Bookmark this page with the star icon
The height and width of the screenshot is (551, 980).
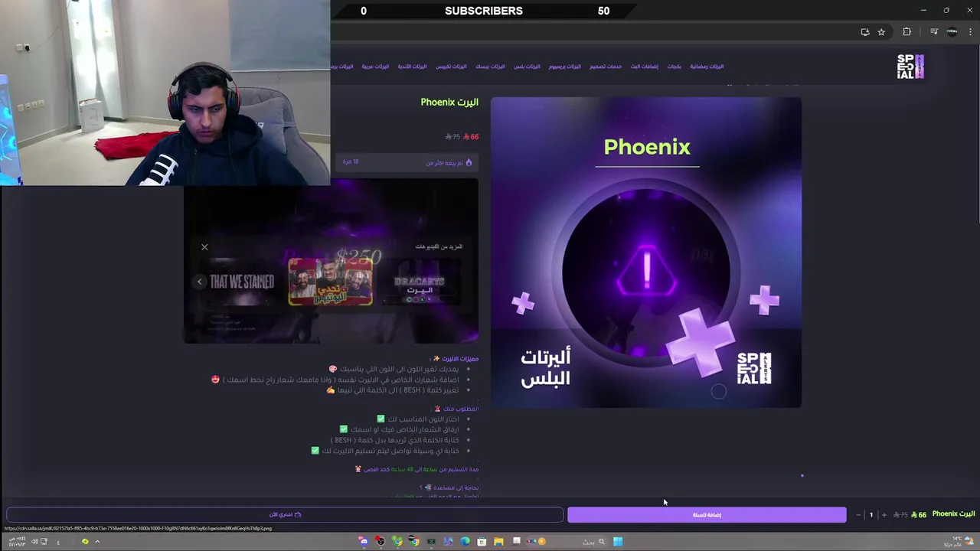(x=881, y=31)
